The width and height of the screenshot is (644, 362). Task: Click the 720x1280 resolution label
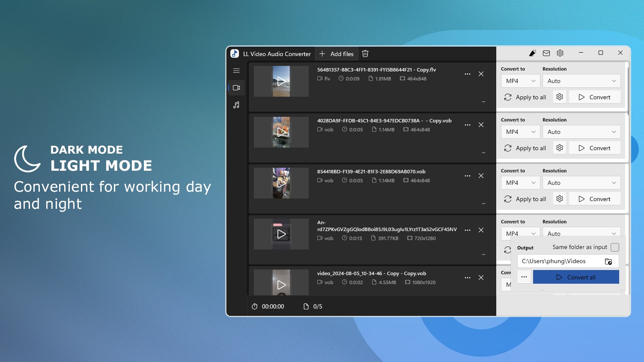click(x=425, y=238)
